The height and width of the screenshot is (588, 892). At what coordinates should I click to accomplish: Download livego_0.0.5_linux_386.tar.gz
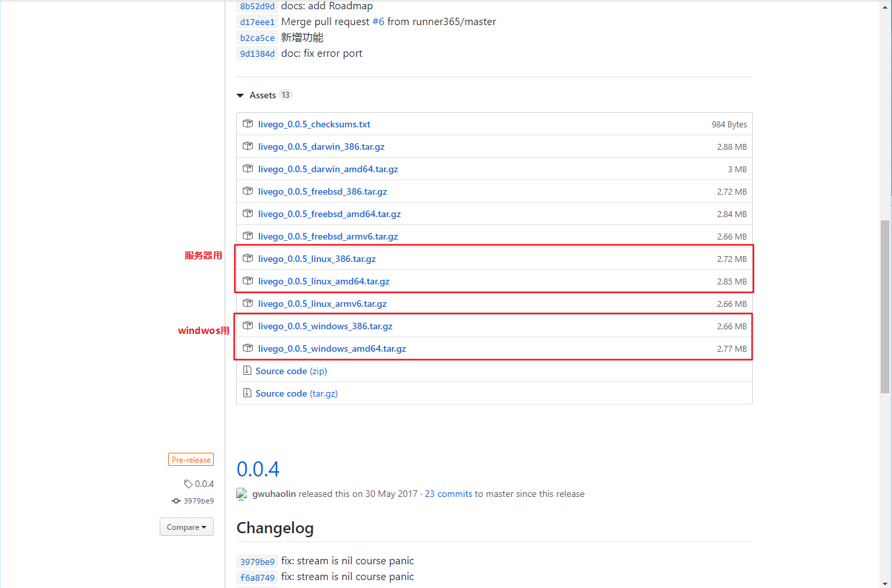[x=317, y=259]
